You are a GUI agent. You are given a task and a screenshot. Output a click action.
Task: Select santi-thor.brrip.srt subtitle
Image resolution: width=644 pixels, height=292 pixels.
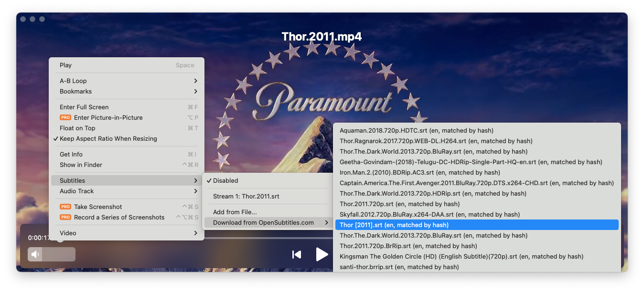(x=477, y=267)
